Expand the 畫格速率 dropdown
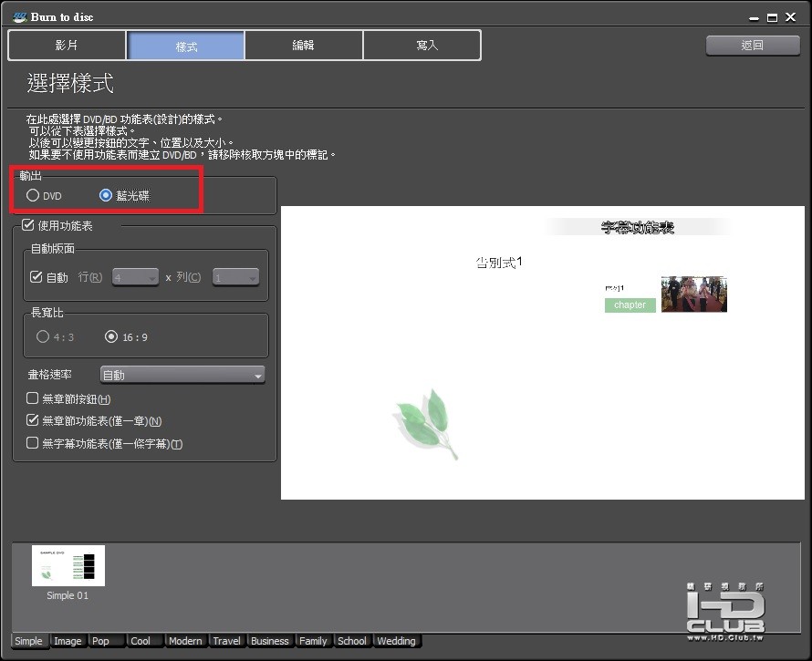The image size is (812, 661). (x=182, y=375)
